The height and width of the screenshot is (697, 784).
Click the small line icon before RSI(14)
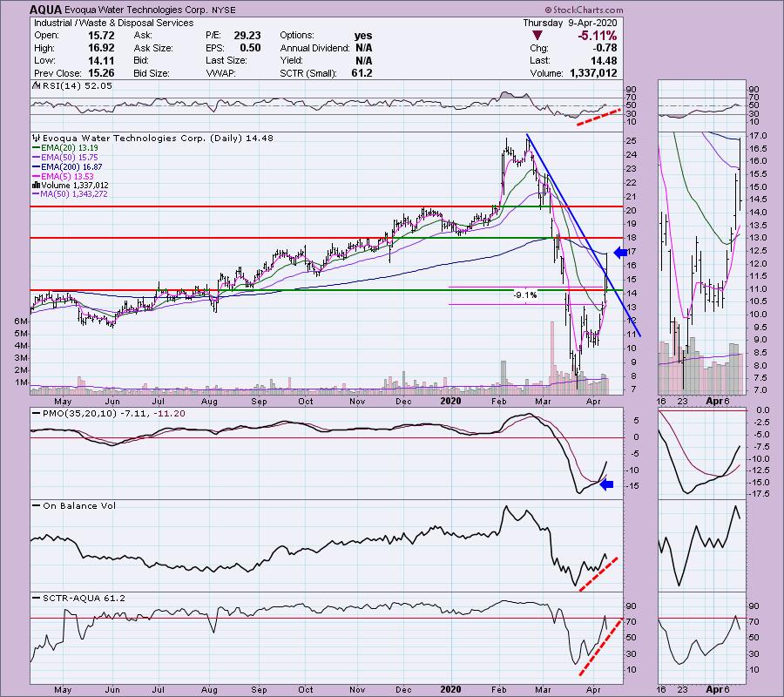pyautogui.click(x=36, y=85)
